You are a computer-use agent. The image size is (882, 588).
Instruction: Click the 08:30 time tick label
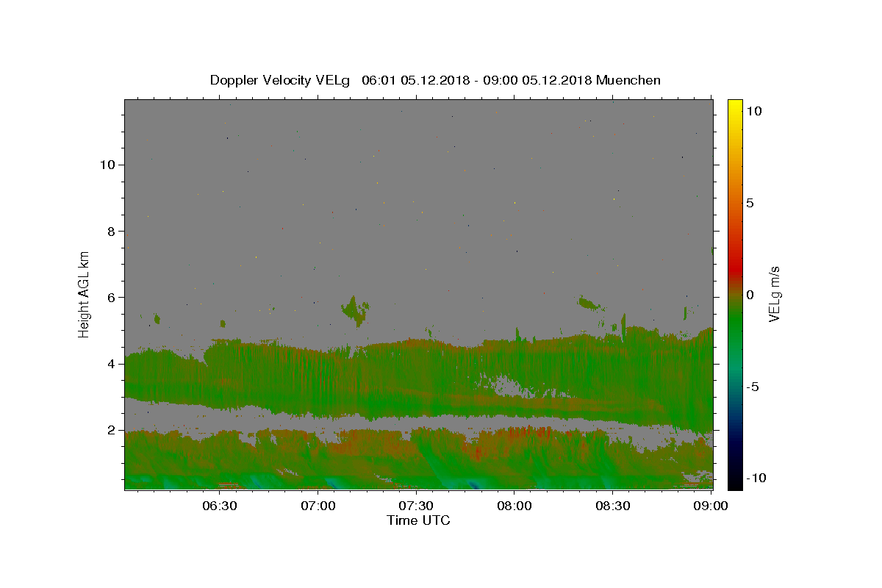[612, 506]
